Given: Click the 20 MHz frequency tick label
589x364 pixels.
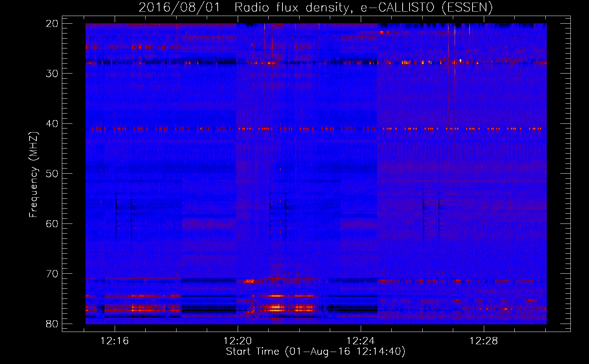Looking at the screenshot, I should (52, 23).
